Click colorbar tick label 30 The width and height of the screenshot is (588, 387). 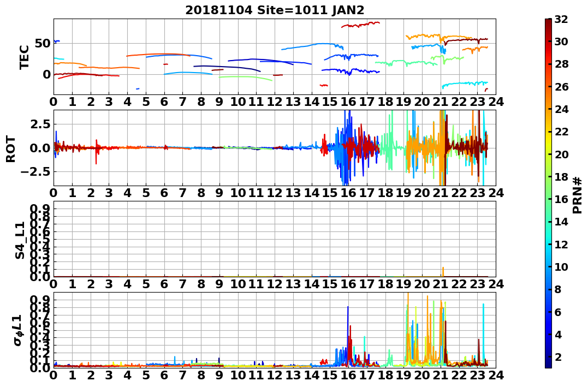[561, 41]
